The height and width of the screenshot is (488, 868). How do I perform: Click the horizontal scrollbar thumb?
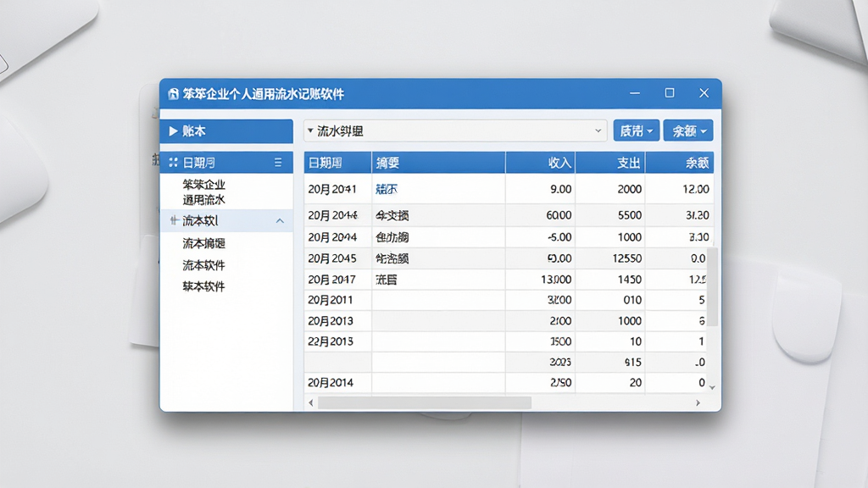pos(425,402)
